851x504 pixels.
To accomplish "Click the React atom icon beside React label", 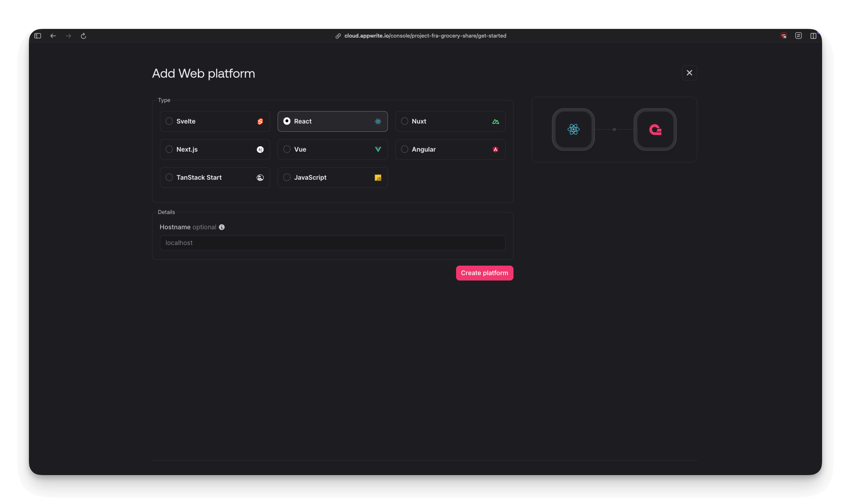I will click(378, 121).
